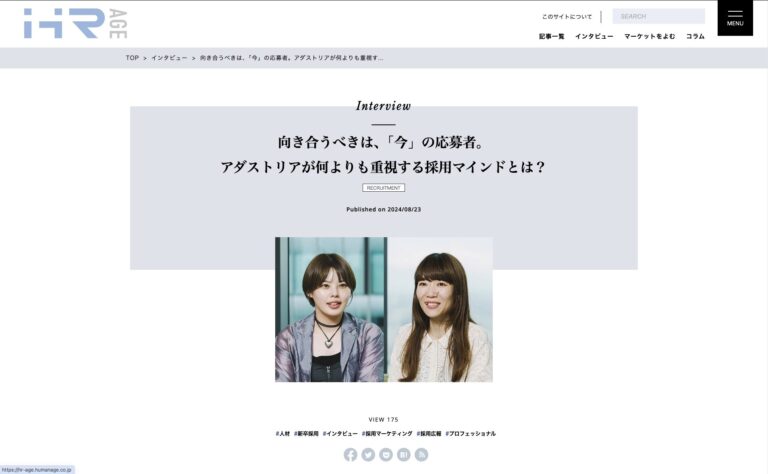Click TOP in the breadcrumb trail
The width and height of the screenshot is (768, 474).
(132, 58)
